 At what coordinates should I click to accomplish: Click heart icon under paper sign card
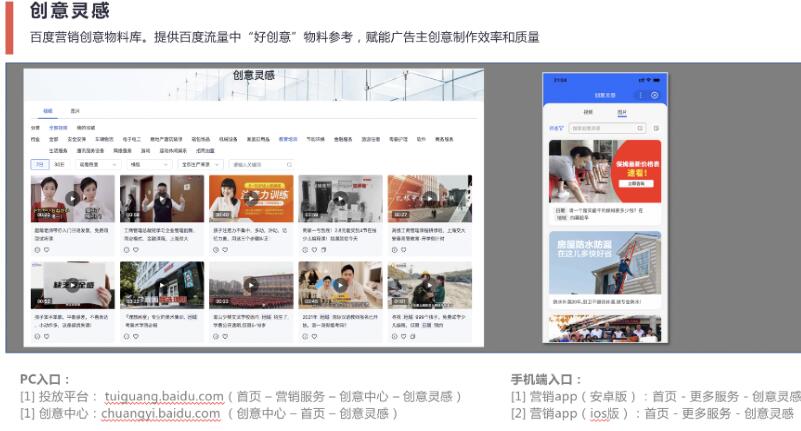coord(46,337)
